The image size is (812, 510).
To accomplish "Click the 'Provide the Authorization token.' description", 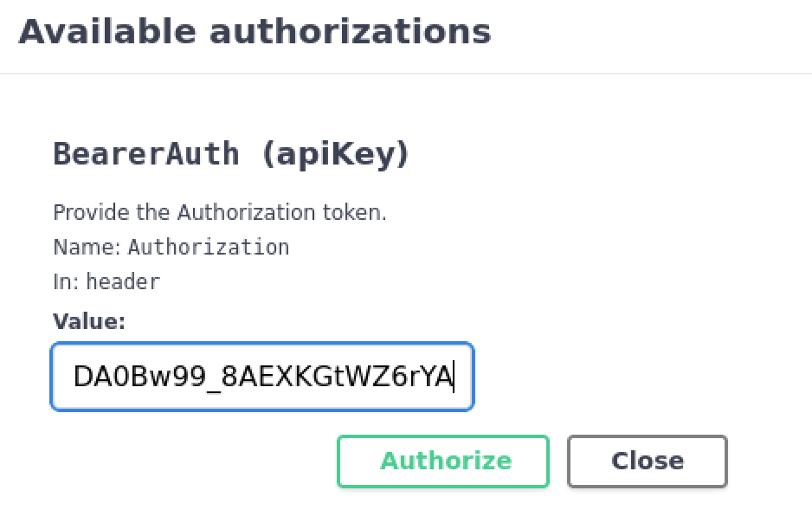I will pyautogui.click(x=220, y=212).
